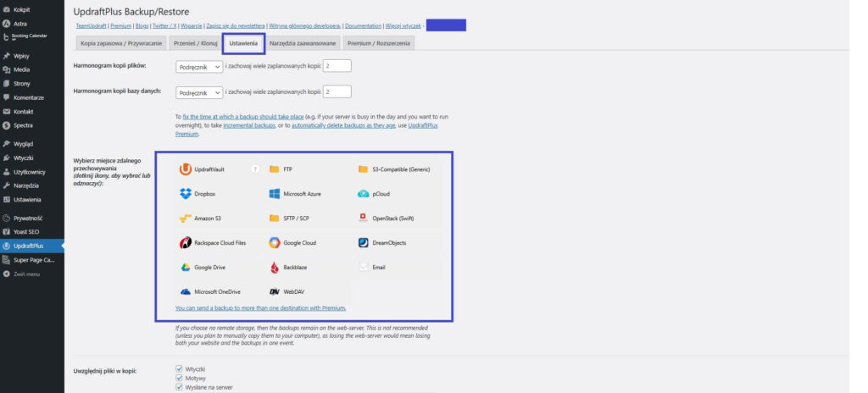
Task: Select the SFTP / SCP folder icon
Action: (274, 218)
